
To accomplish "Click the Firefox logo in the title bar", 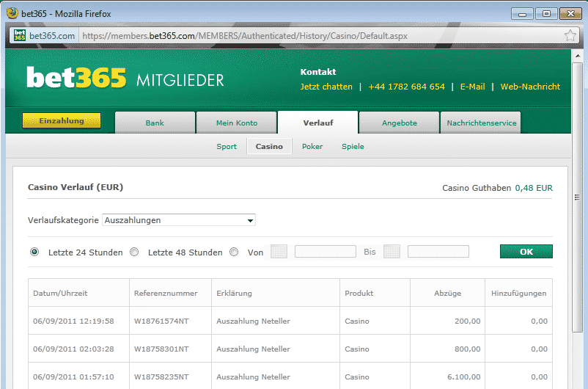I will click(12, 13).
